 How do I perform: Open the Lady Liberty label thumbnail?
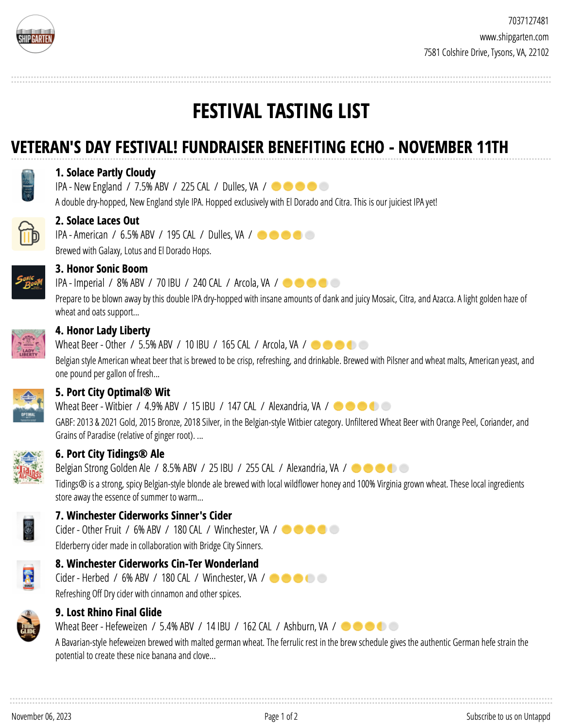28,344
